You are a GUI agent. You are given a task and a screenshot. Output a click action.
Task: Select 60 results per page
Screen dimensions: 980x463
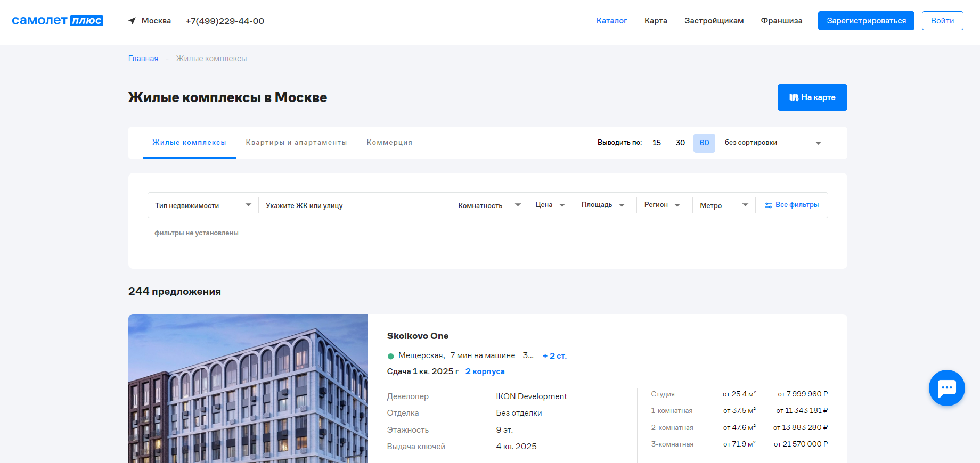(704, 143)
